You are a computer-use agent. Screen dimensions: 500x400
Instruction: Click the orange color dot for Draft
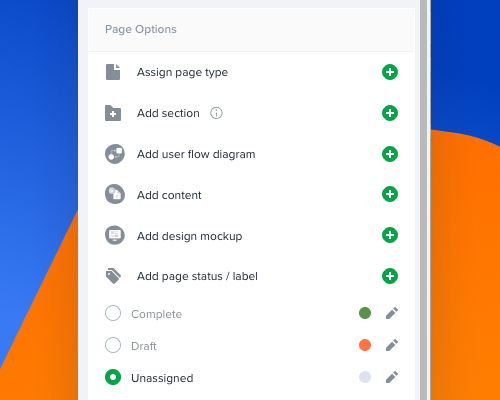365,345
